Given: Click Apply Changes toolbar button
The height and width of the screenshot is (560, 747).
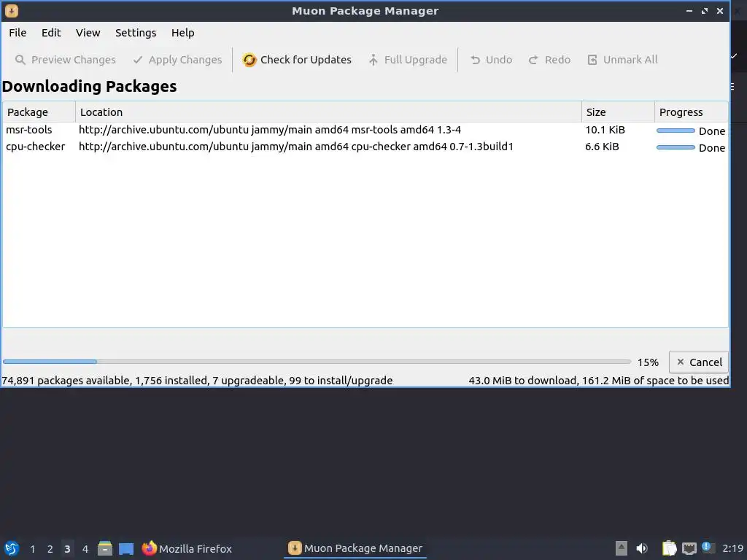Looking at the screenshot, I should 177,60.
